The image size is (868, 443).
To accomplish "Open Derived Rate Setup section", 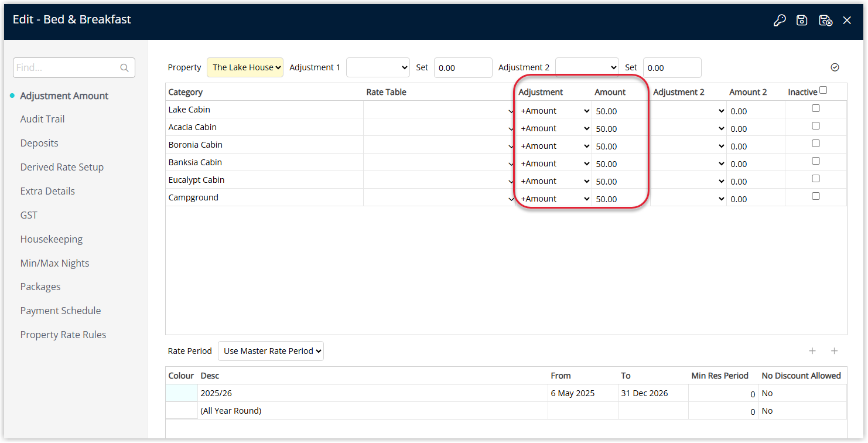I will (x=62, y=167).
